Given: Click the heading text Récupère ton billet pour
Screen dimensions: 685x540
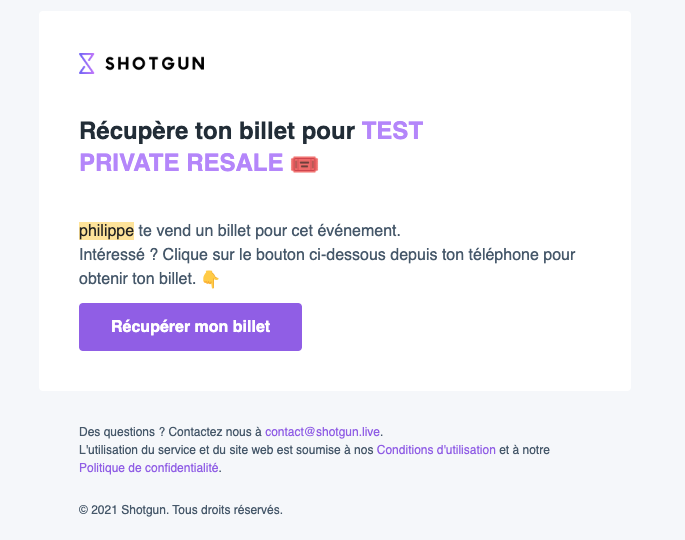Looking at the screenshot, I should (x=217, y=131).
